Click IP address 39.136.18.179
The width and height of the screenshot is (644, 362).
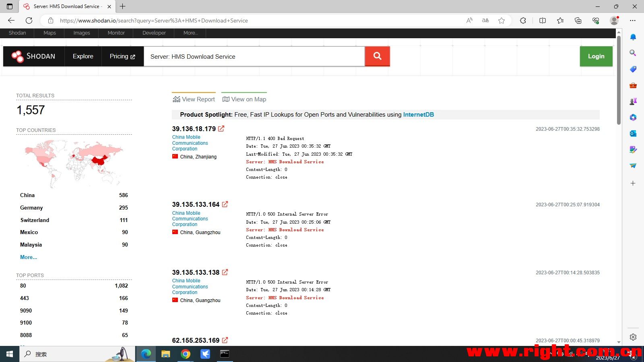194,129
